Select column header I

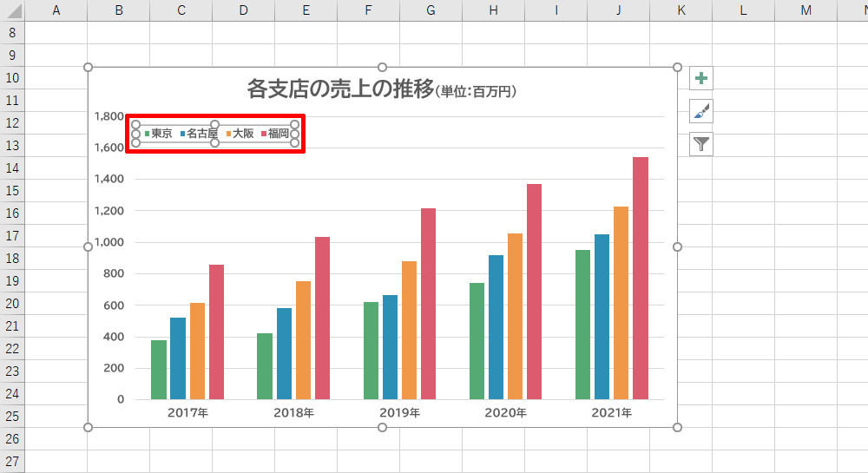(x=556, y=10)
